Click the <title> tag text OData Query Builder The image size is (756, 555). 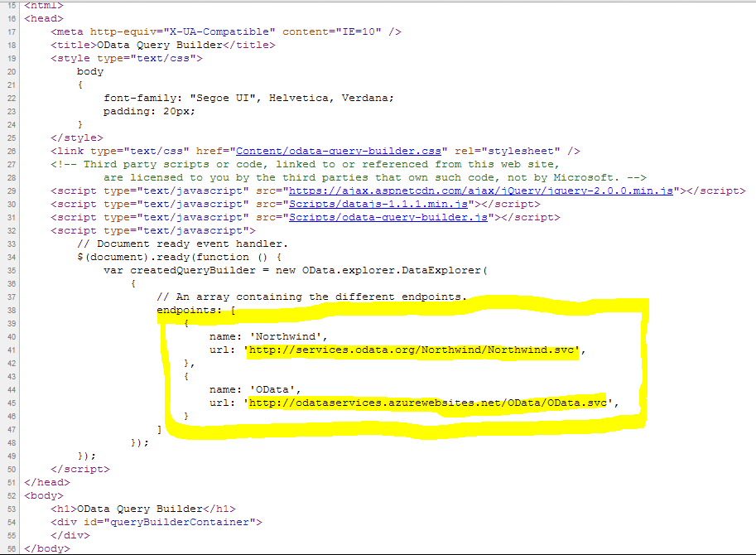pyautogui.click(x=160, y=45)
